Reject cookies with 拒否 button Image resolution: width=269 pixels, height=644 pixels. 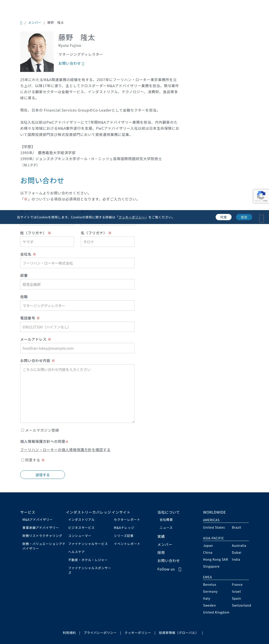(244, 217)
